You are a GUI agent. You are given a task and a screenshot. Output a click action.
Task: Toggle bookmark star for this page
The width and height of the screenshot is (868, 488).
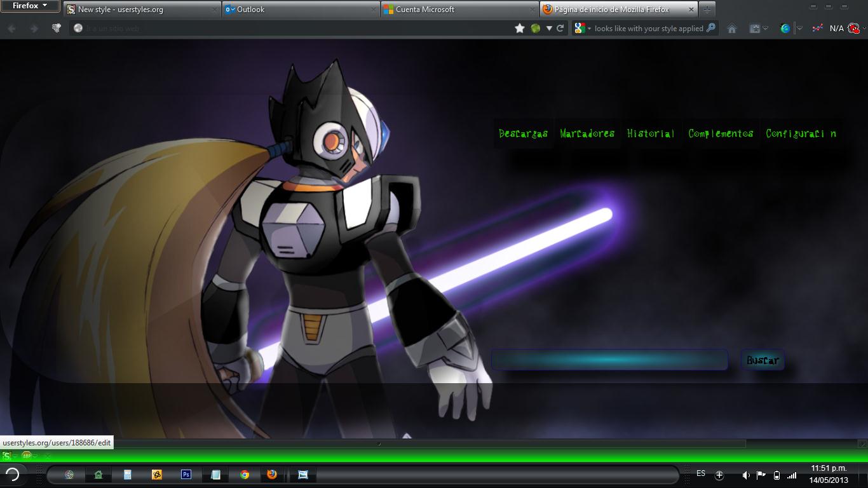tap(519, 28)
